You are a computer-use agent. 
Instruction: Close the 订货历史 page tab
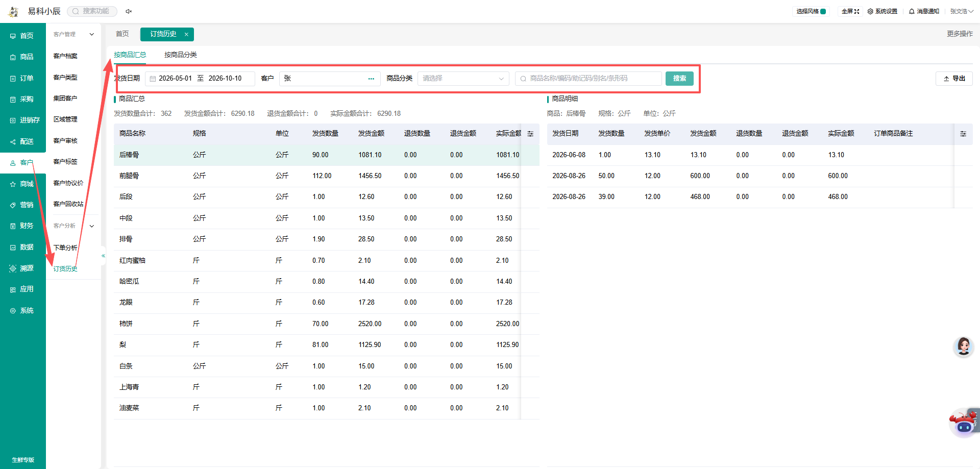(186, 34)
